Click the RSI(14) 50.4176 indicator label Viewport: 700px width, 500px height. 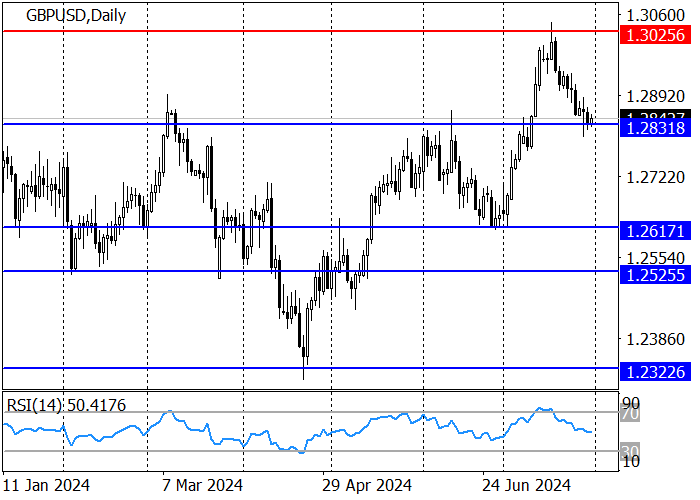pyautogui.click(x=66, y=405)
